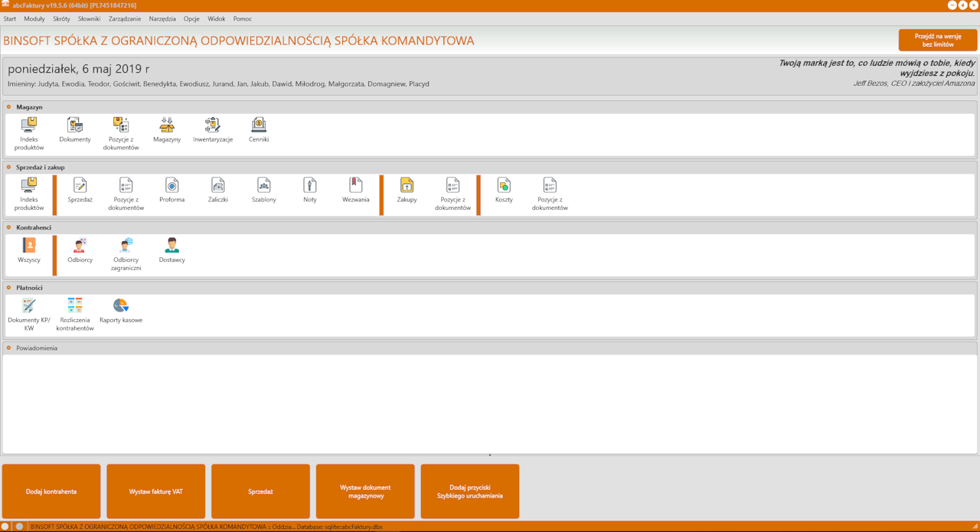The image size is (980, 532).
Task: Open the Cenniki price lists icon
Action: pyautogui.click(x=259, y=129)
